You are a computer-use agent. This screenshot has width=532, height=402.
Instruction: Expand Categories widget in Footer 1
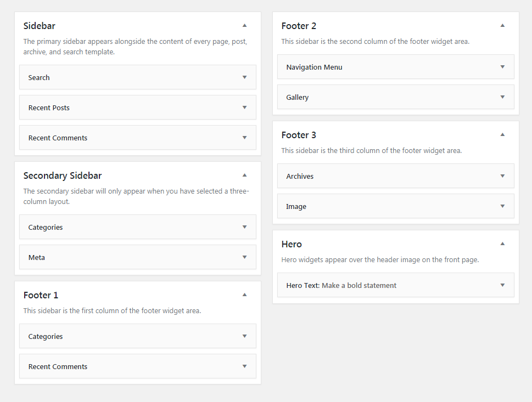click(x=245, y=336)
